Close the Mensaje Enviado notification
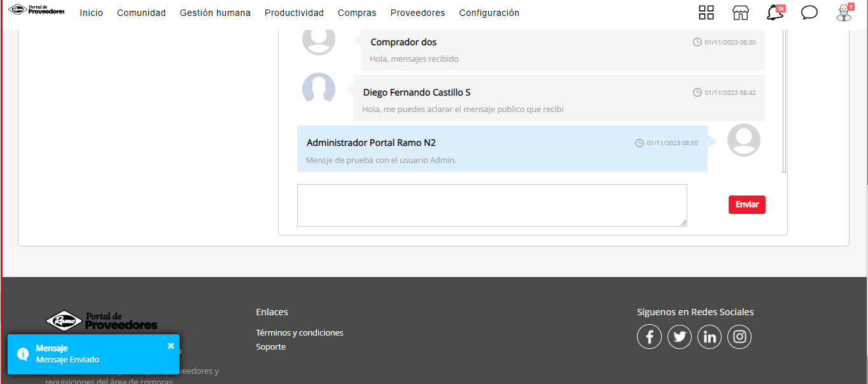 tap(171, 346)
